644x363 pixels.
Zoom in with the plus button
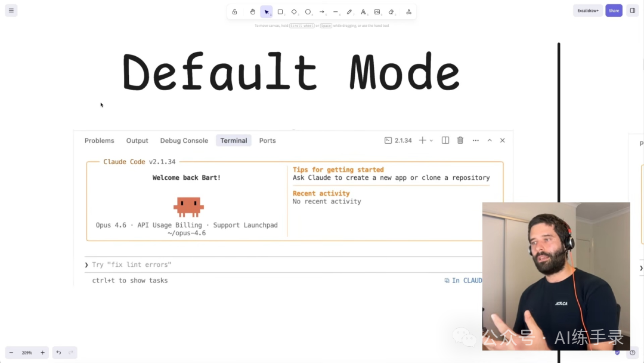pos(42,353)
